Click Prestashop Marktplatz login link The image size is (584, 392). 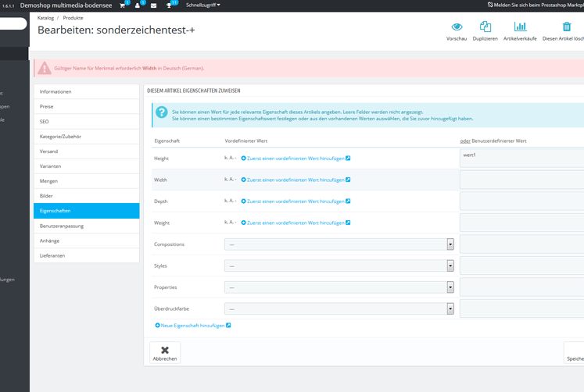pos(536,5)
